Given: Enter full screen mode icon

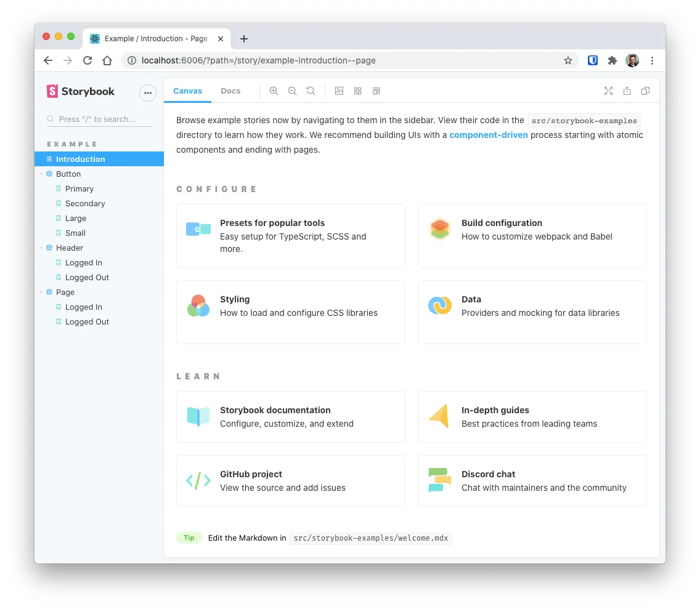Looking at the screenshot, I should click(x=608, y=91).
